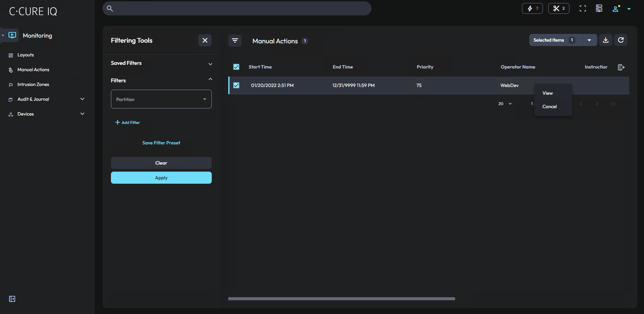
Task: Download the Manual Actions list
Action: click(x=606, y=40)
